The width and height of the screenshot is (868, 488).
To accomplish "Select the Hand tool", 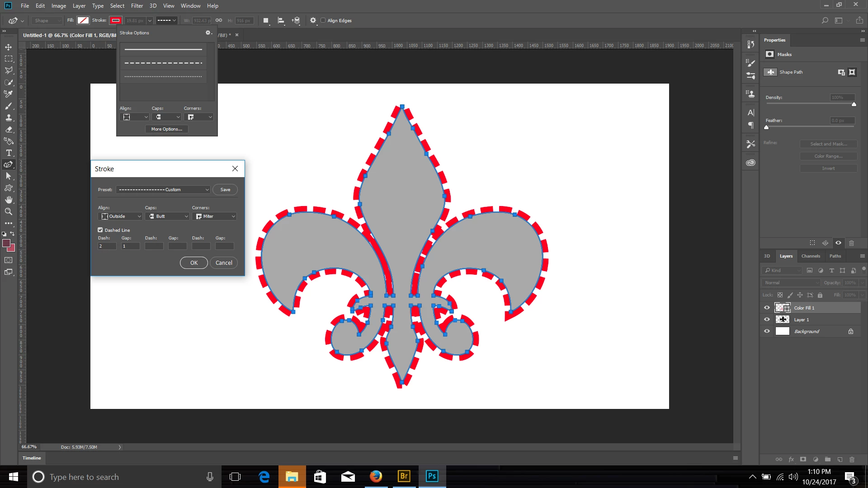I will pyautogui.click(x=9, y=200).
